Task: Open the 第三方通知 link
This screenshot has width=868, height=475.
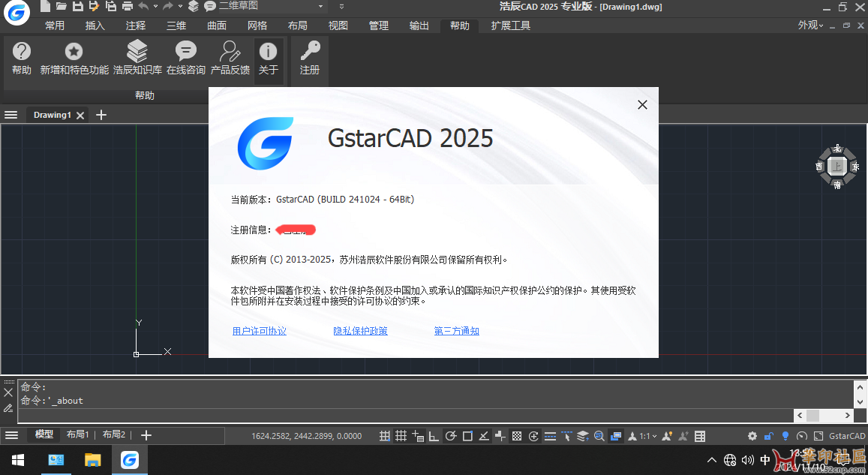Action: pos(457,330)
